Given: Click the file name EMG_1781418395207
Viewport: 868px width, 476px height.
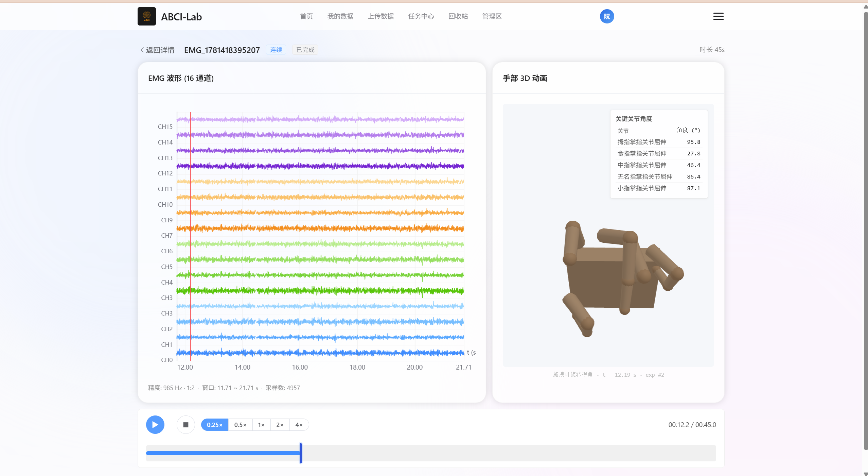Looking at the screenshot, I should [x=222, y=50].
